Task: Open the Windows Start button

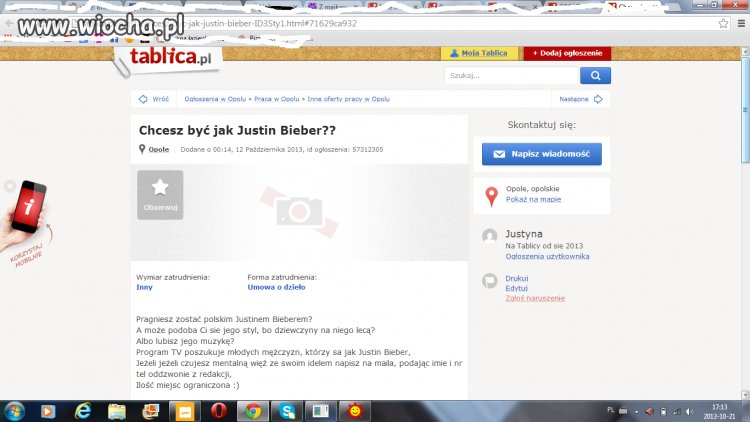Action: (14, 411)
